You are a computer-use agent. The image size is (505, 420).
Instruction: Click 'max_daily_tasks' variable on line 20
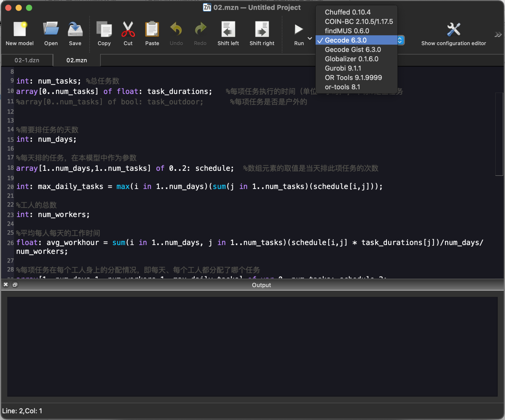click(70, 186)
